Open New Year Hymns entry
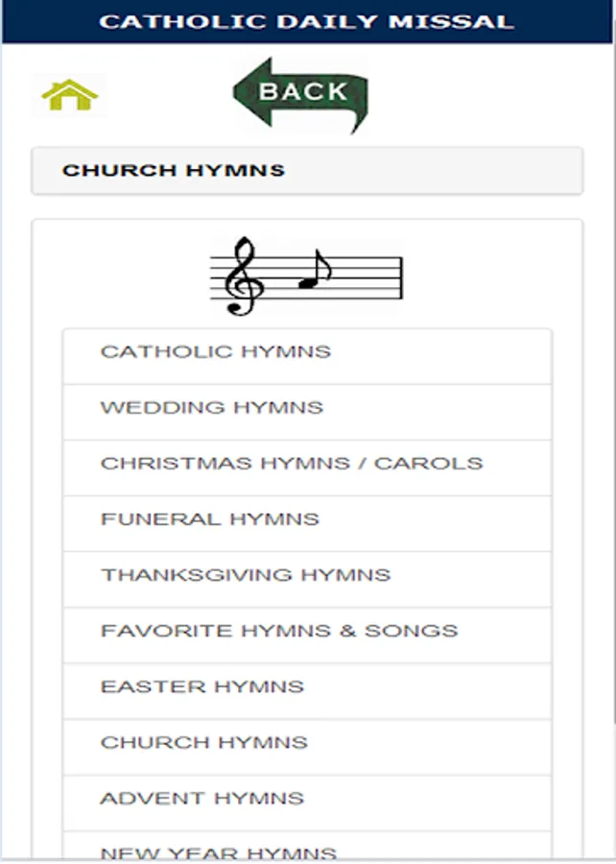The height and width of the screenshot is (864, 616). [307, 846]
